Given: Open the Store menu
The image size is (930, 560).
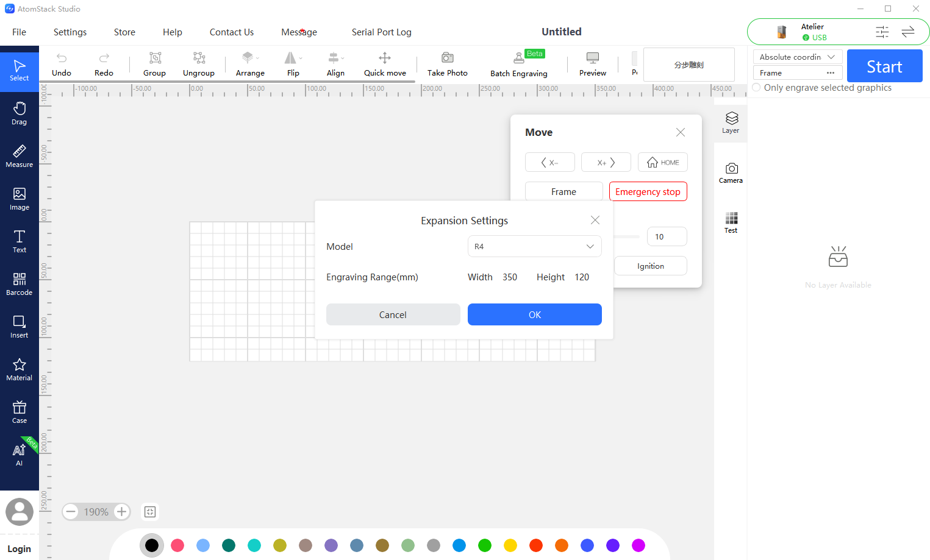Looking at the screenshot, I should point(124,32).
